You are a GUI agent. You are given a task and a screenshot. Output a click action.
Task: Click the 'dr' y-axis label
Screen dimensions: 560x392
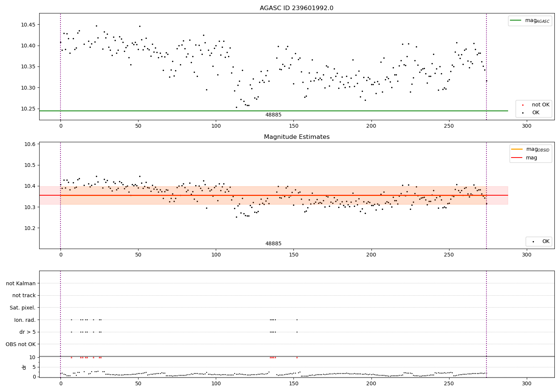tap(24, 367)
